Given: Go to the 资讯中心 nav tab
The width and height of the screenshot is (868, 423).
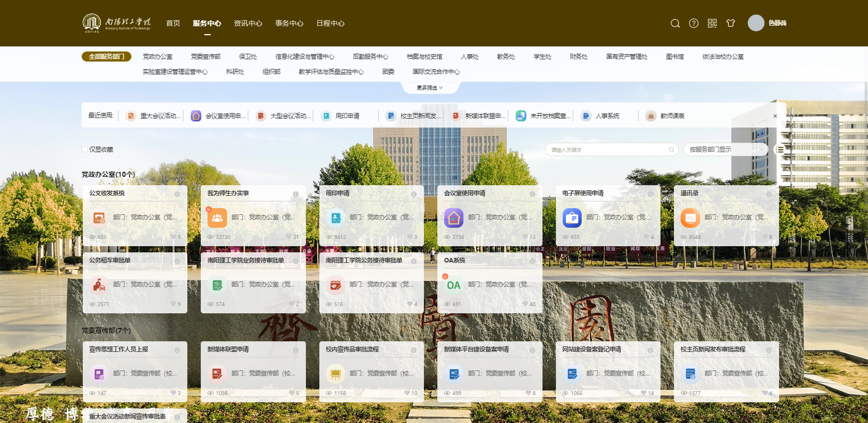Looking at the screenshot, I should pyautogui.click(x=248, y=23).
